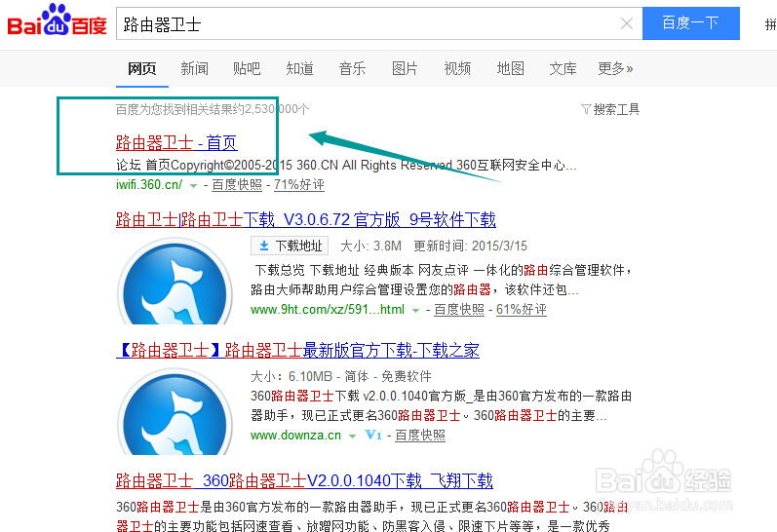777x532 pixels.
Task: Click the downza.cn result's dog thumbnail
Action: (175, 411)
